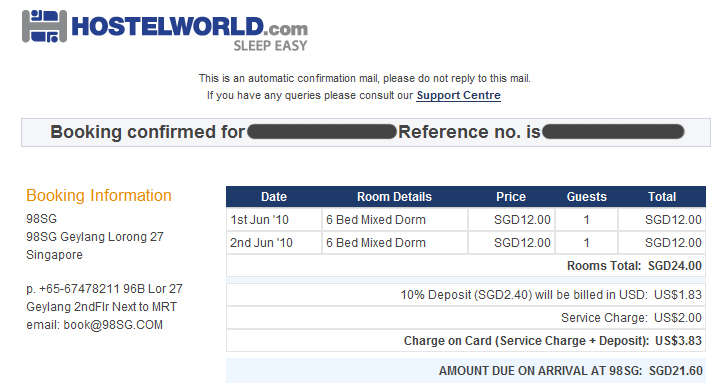Image resolution: width=725 pixels, height=392 pixels.
Task: Click the Amount Due on Arrival row
Action: tap(466, 371)
